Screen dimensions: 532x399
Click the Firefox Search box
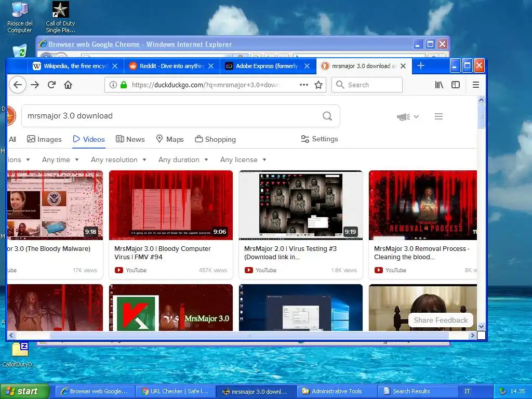(x=367, y=85)
